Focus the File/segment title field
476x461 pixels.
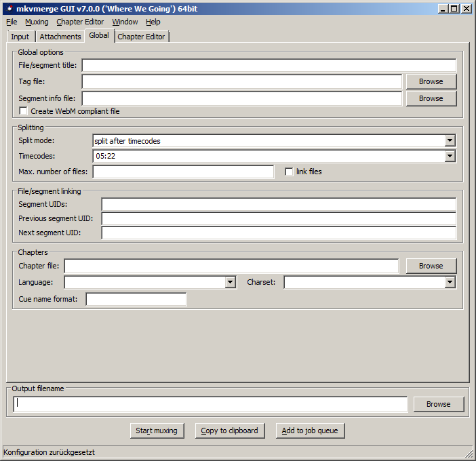(x=269, y=65)
